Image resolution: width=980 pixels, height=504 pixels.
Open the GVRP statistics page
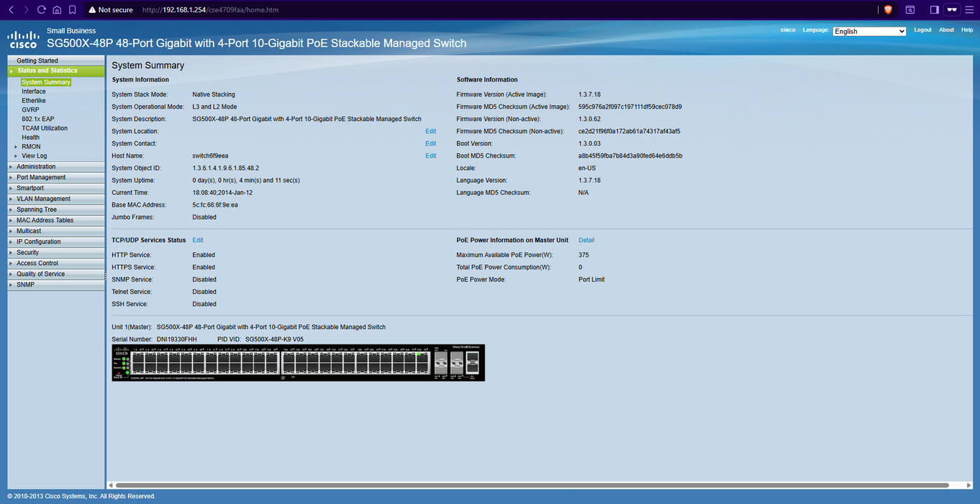(x=30, y=110)
